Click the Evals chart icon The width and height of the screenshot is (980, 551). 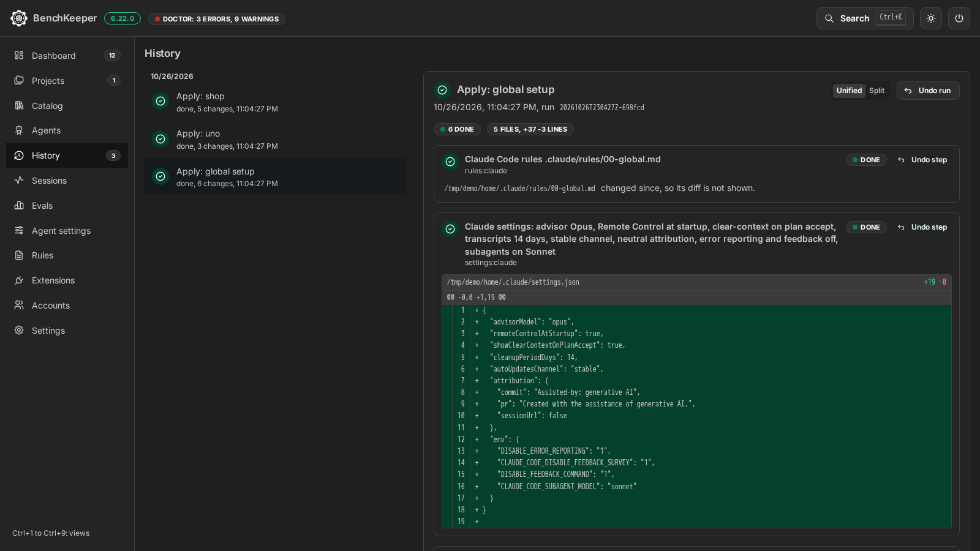point(19,206)
